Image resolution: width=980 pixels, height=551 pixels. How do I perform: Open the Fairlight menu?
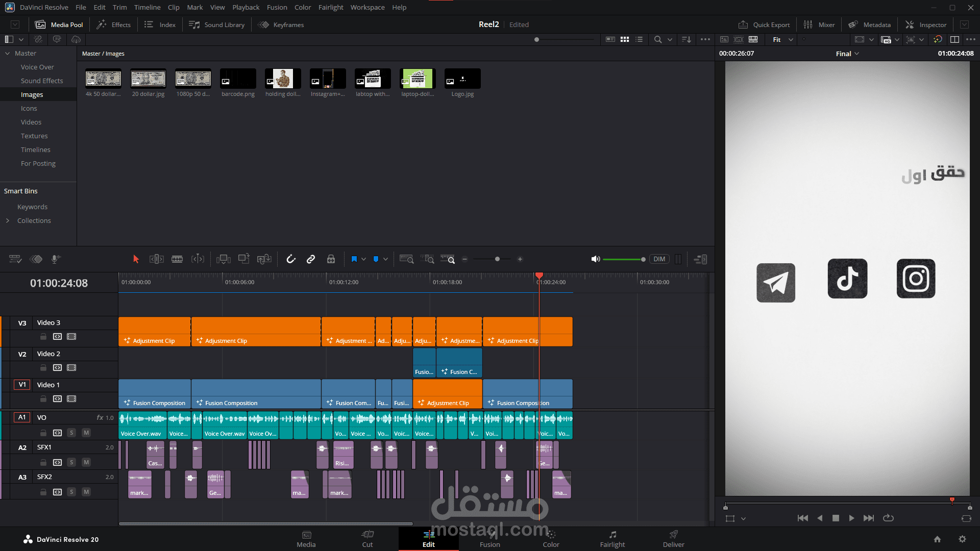(330, 7)
